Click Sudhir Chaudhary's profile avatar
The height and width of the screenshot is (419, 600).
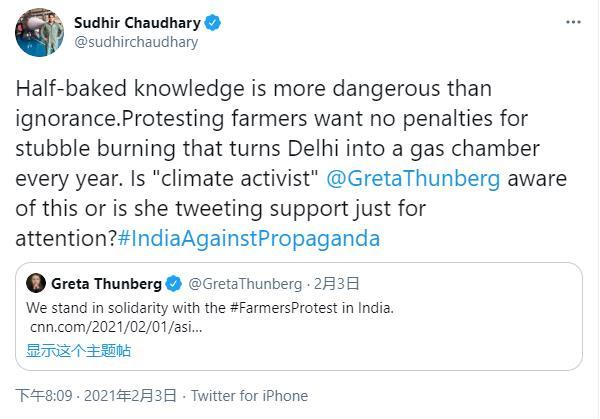(39, 33)
